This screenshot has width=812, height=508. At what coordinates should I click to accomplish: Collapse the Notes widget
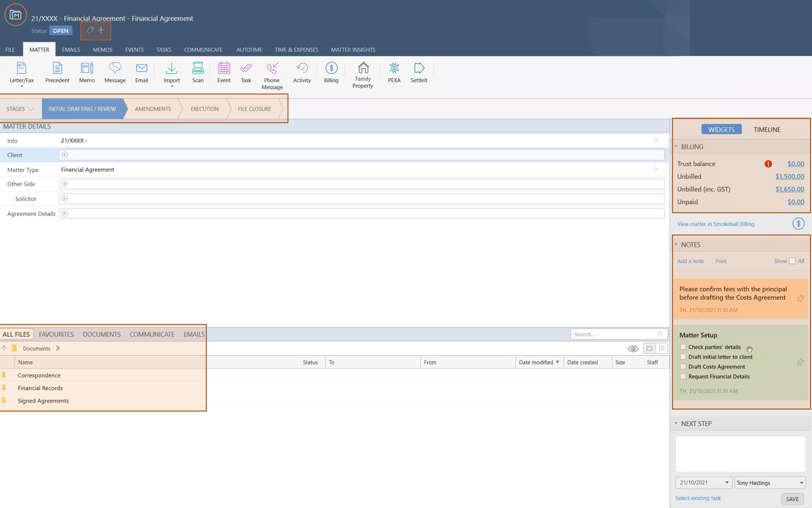click(x=676, y=245)
